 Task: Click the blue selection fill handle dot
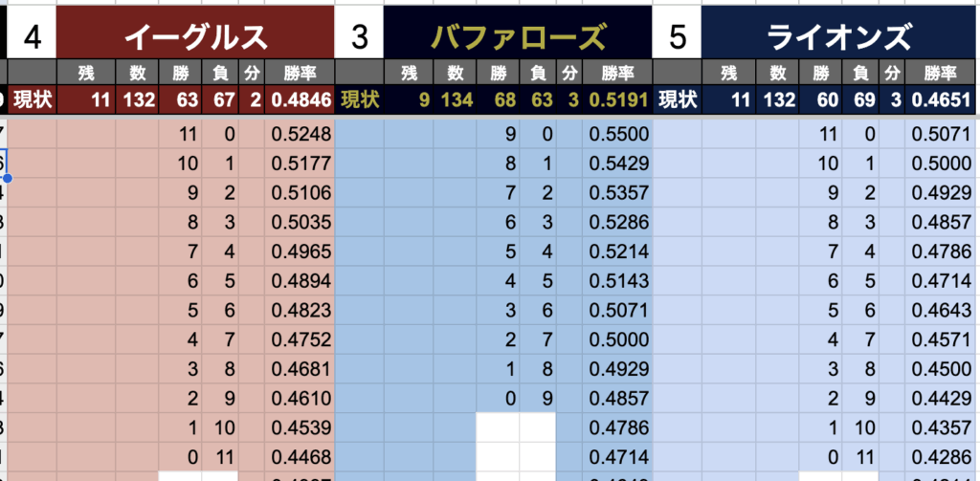pyautogui.click(x=8, y=178)
